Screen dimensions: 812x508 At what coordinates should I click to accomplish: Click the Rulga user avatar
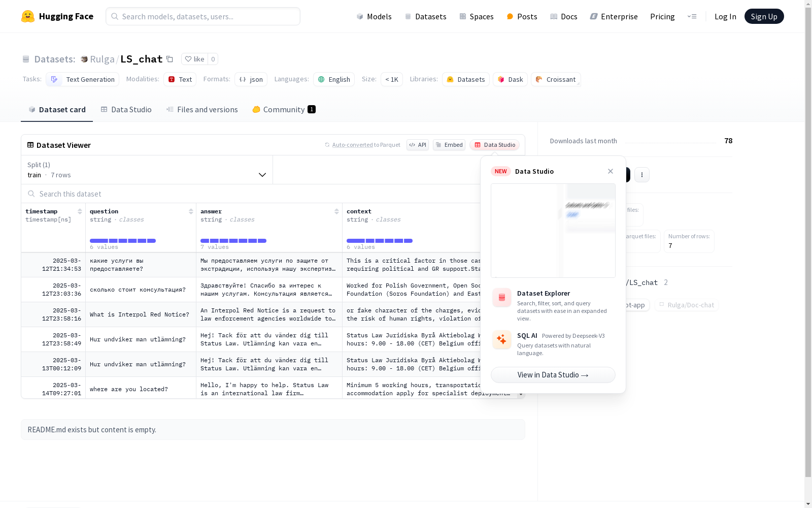(84, 59)
